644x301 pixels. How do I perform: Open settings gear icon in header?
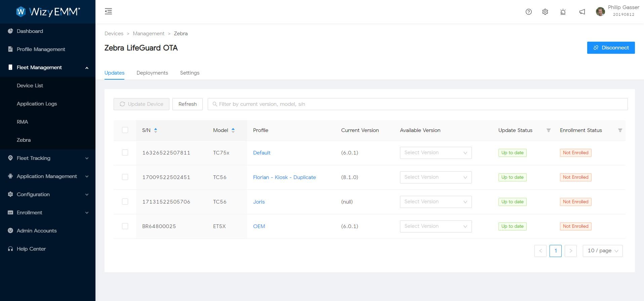545,12
